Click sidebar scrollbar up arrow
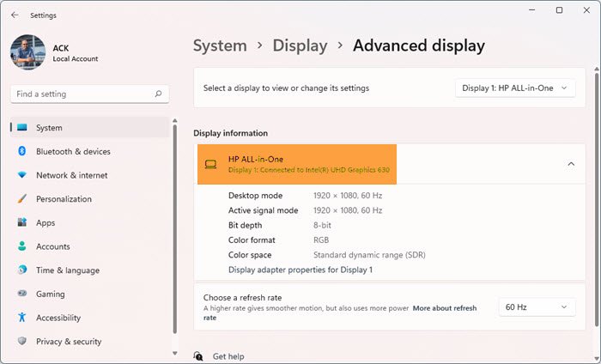This screenshot has width=601, height=364. tap(175, 121)
